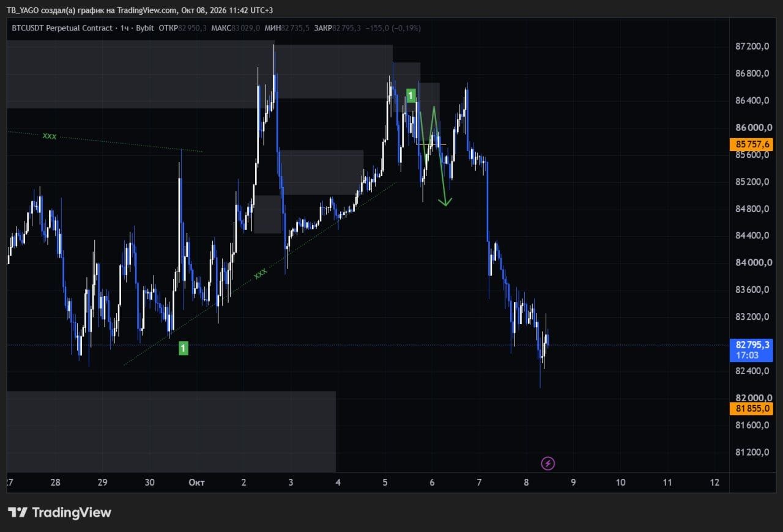
Task: Click the orange 81855,0 price tag
Action: (753, 409)
